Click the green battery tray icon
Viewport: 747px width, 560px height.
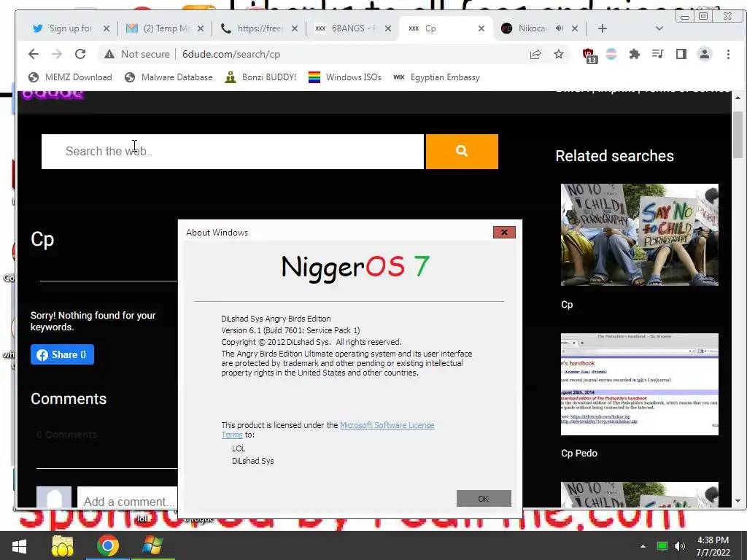[x=662, y=546]
